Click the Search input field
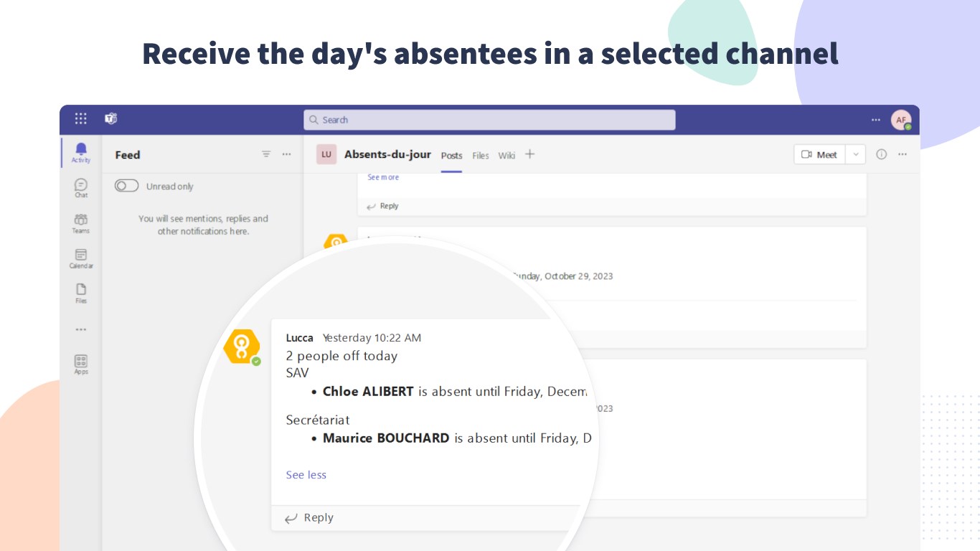The width and height of the screenshot is (980, 551). point(489,120)
